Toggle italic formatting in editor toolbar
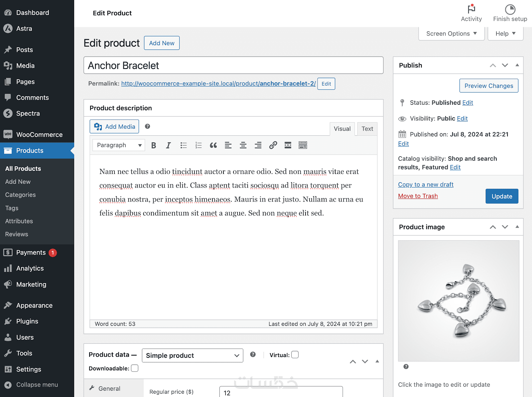The width and height of the screenshot is (532, 397). (x=168, y=145)
